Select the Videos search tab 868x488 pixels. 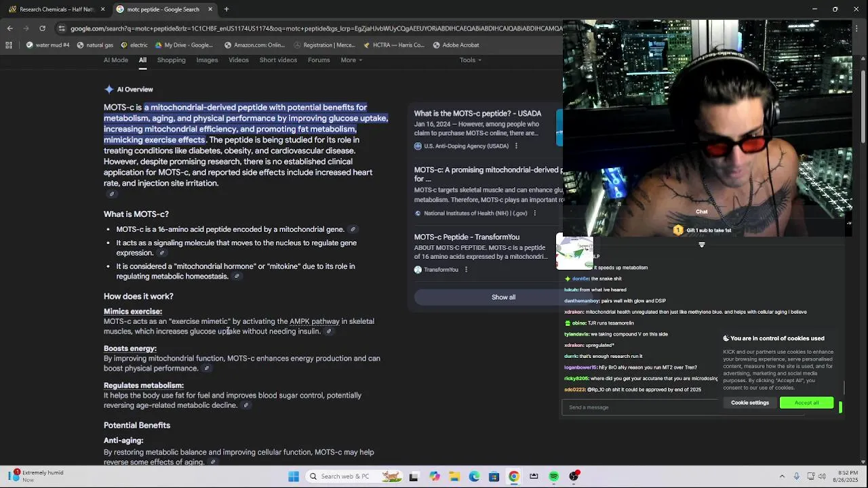click(x=239, y=60)
